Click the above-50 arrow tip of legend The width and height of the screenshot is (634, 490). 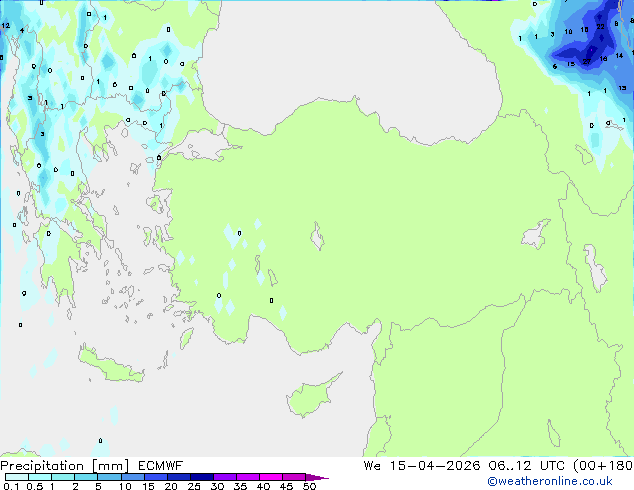point(317,477)
